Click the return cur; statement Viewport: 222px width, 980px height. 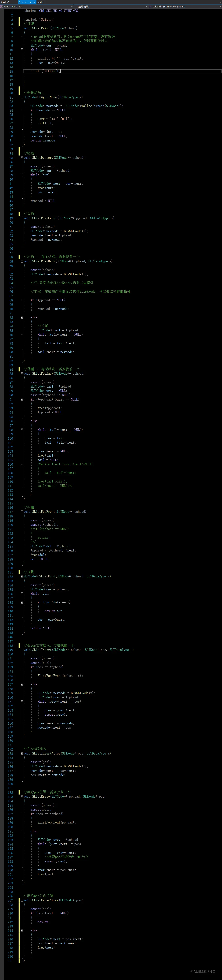54,611
